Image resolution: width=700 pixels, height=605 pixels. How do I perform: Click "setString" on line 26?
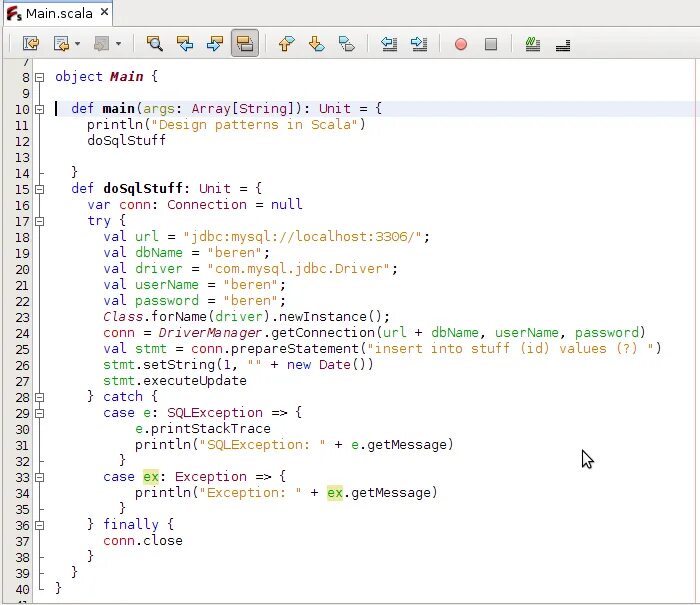(179, 365)
